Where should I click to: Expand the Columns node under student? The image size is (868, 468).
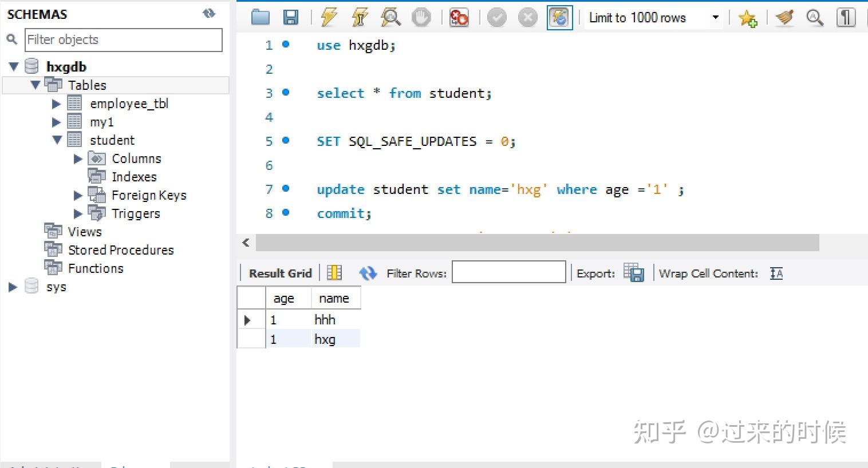78,158
